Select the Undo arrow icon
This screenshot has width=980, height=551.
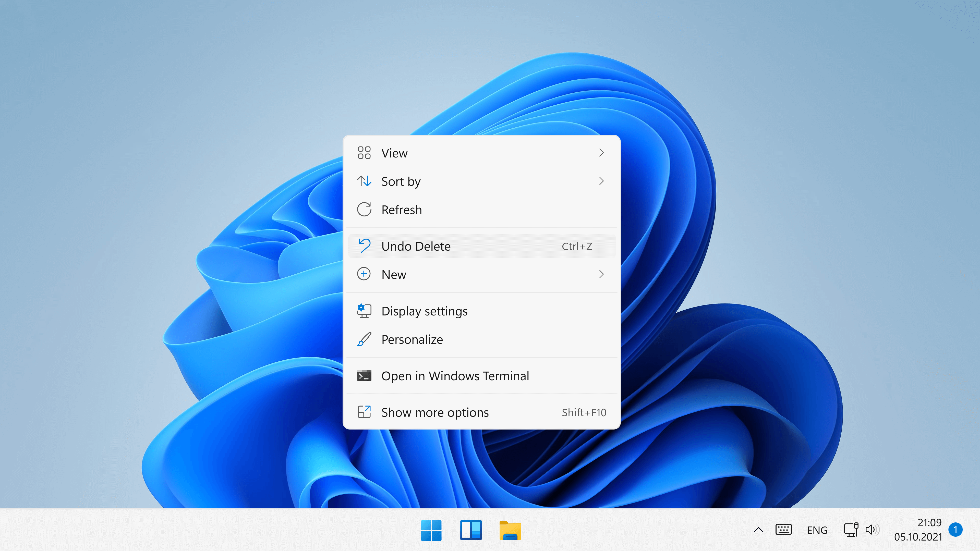point(364,246)
